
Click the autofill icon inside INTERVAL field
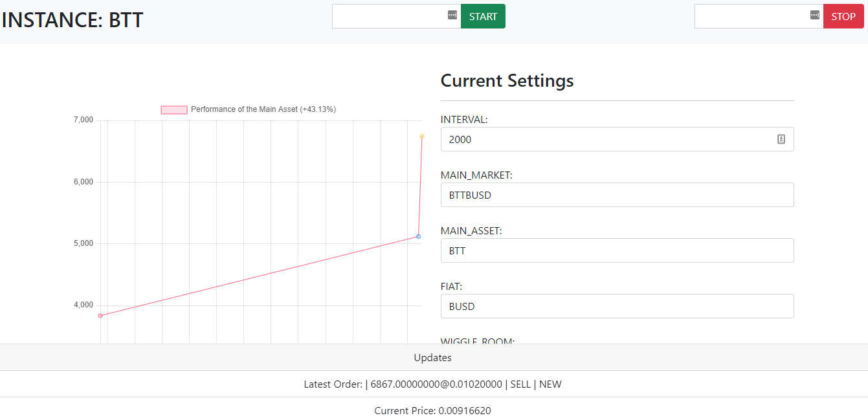(781, 139)
